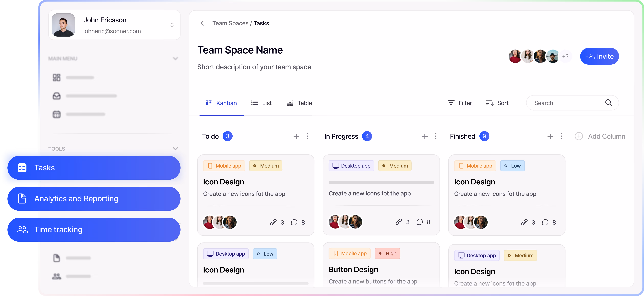This screenshot has width=644, height=296.
Task: Click Medium tag on second Finished card
Action: tap(520, 255)
